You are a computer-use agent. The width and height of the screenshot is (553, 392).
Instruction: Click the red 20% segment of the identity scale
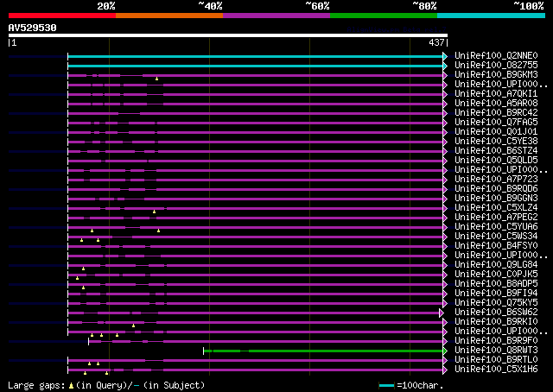(x=61, y=16)
